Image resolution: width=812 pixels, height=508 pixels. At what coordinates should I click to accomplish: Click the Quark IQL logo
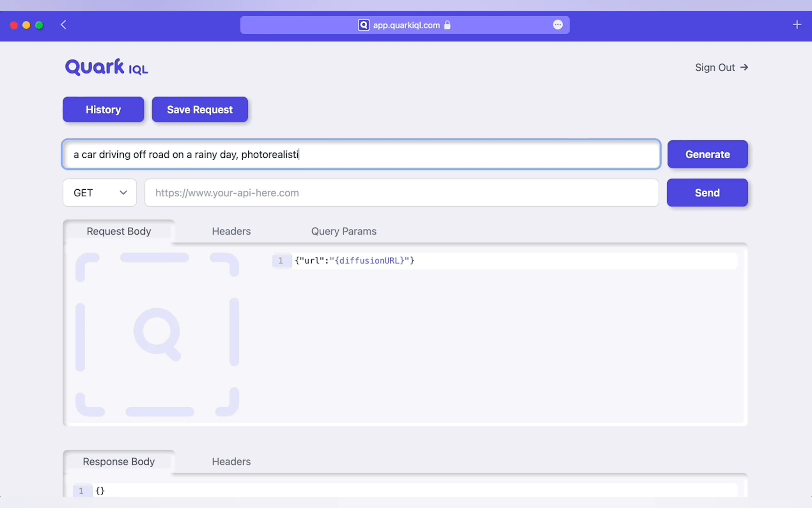coord(106,67)
